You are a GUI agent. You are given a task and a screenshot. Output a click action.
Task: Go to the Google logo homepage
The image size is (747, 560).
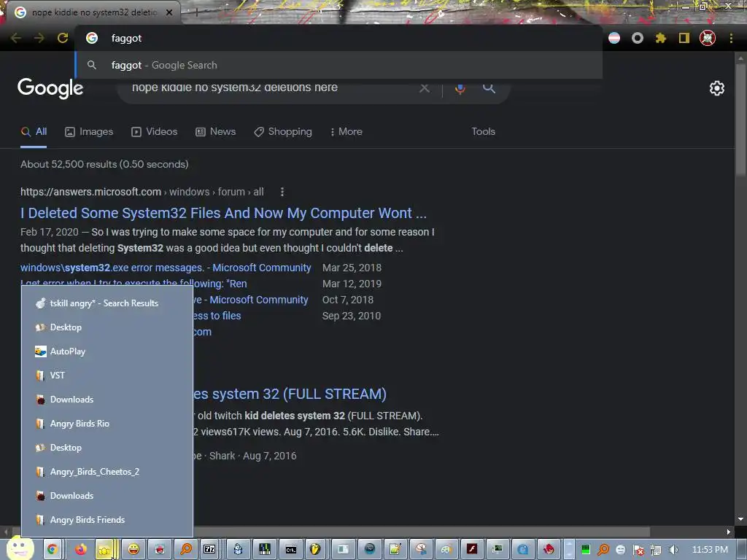tap(50, 88)
